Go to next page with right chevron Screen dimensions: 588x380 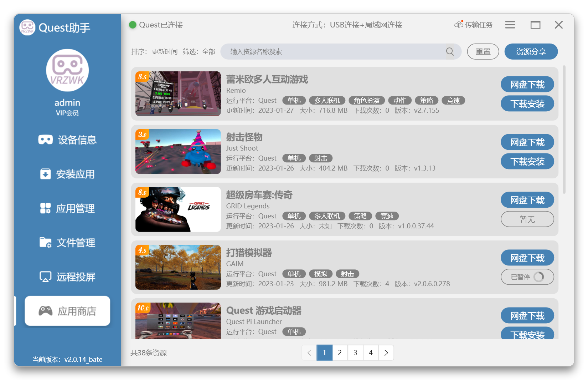coord(386,353)
